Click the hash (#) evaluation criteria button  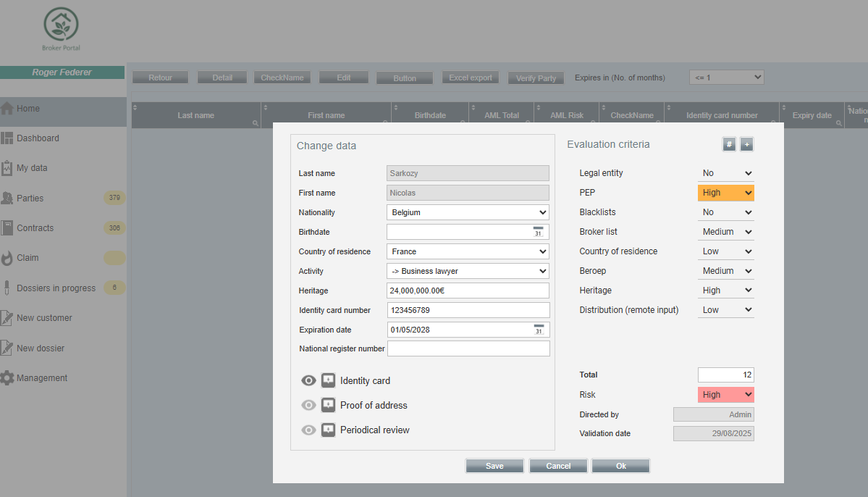[729, 144]
